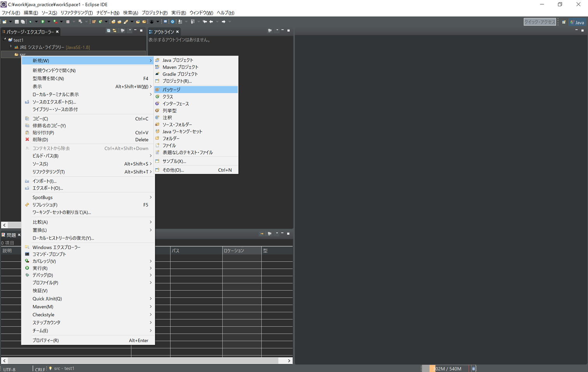Click インポート(I)... in the context menu
Screen dimensions: 588x372
click(88, 181)
